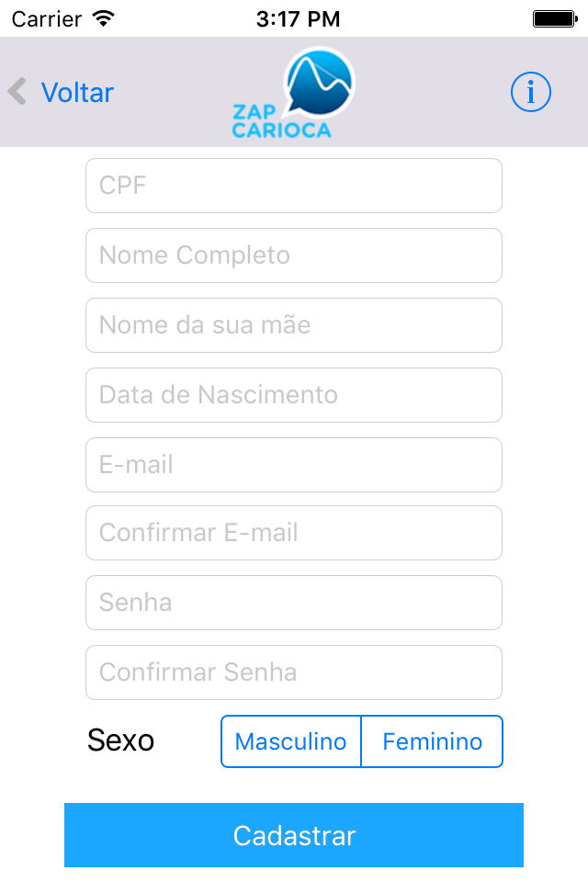Select the Confirmar E-mail field
The width and height of the screenshot is (588, 882).
[x=294, y=534]
